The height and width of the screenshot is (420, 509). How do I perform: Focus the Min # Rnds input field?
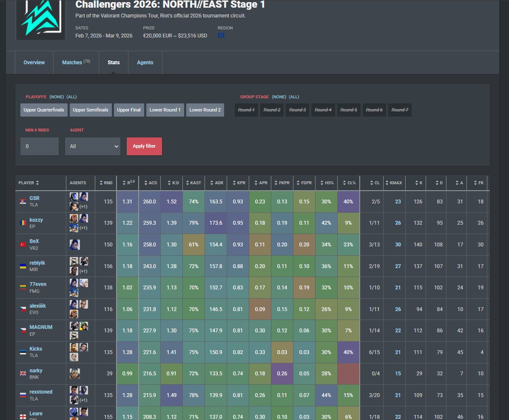pyautogui.click(x=40, y=146)
